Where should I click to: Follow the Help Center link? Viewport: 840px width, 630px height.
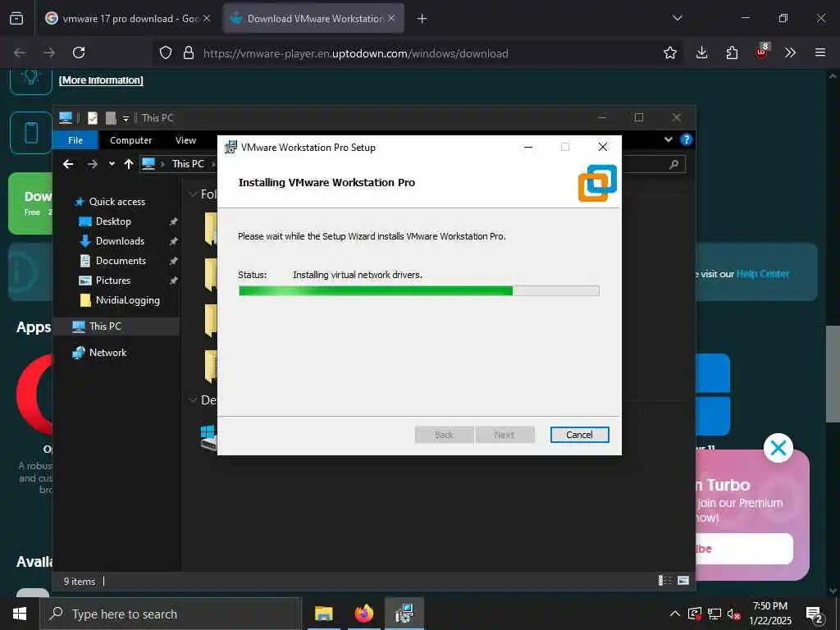click(763, 274)
